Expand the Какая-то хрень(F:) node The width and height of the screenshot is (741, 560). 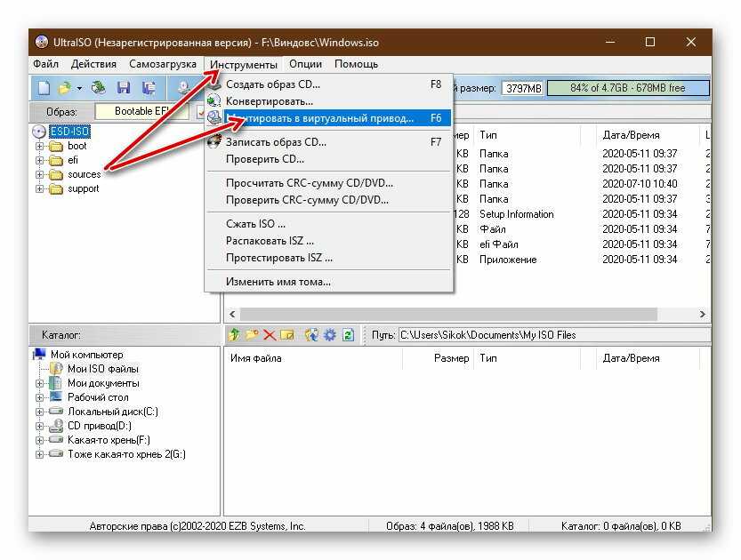point(40,440)
